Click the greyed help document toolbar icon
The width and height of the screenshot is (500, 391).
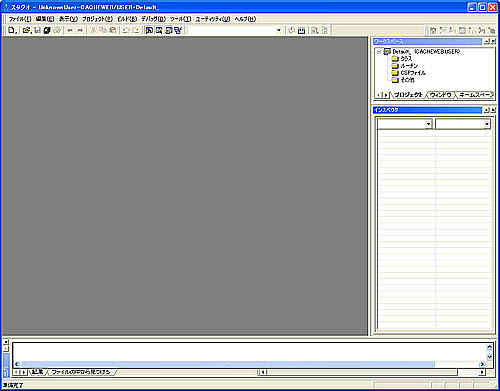point(324,30)
